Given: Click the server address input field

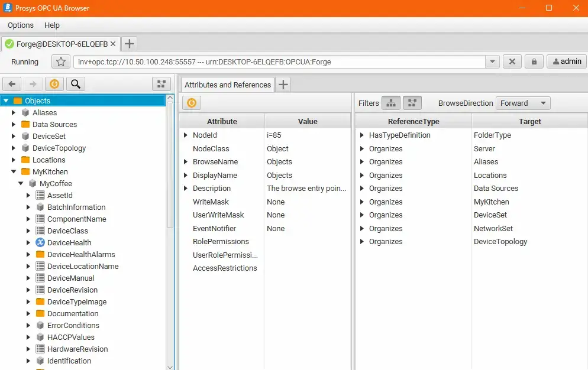Looking at the screenshot, I should pyautogui.click(x=279, y=62).
